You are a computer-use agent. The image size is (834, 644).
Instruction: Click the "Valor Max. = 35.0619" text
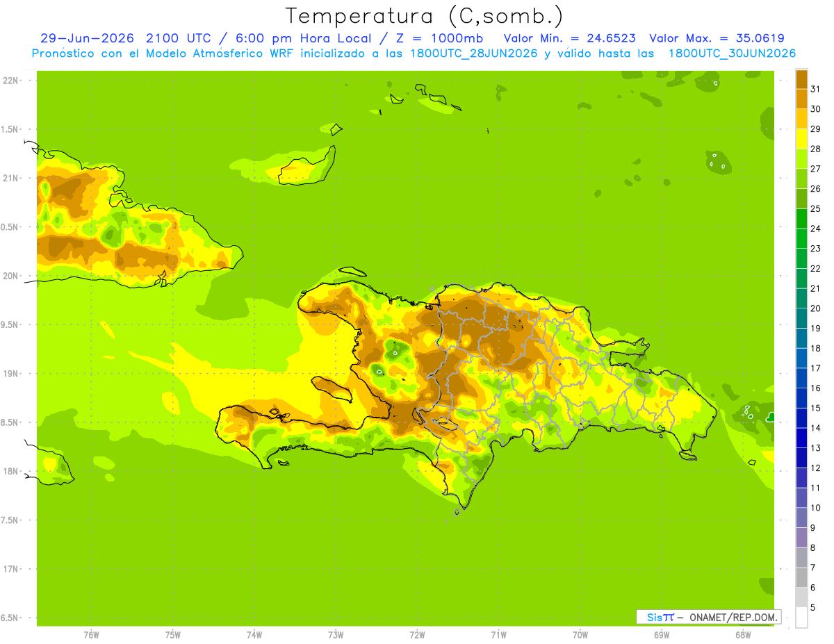[717, 38]
